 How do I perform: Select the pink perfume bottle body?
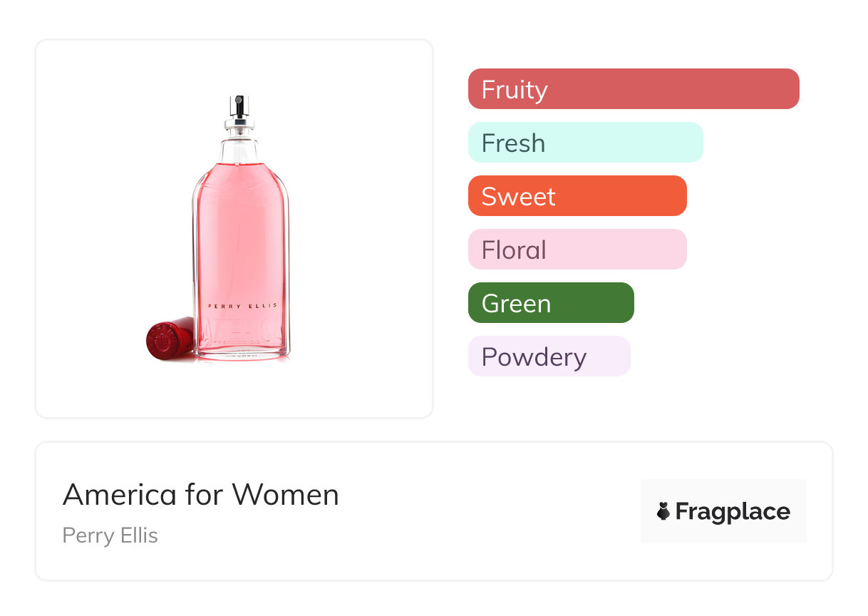(x=241, y=242)
